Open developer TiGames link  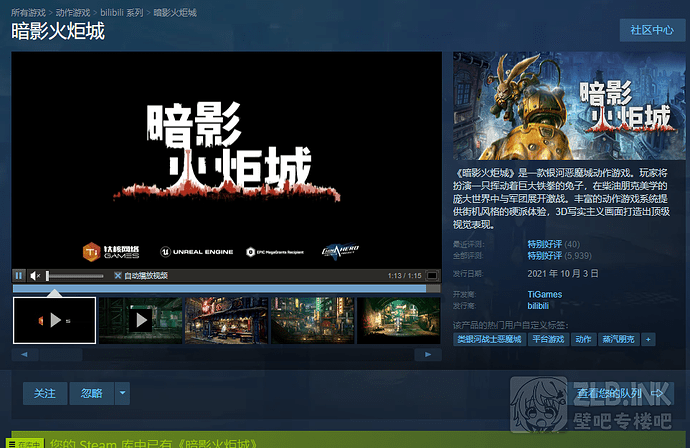544,294
